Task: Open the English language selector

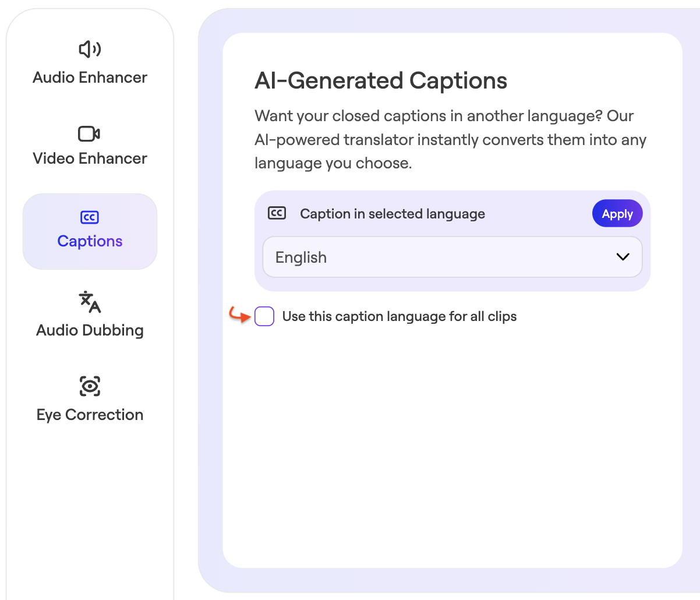Action: pyautogui.click(x=452, y=257)
